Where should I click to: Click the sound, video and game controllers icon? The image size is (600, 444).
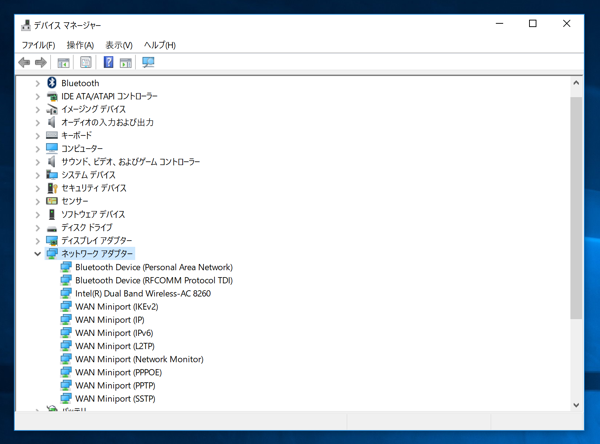click(x=52, y=162)
